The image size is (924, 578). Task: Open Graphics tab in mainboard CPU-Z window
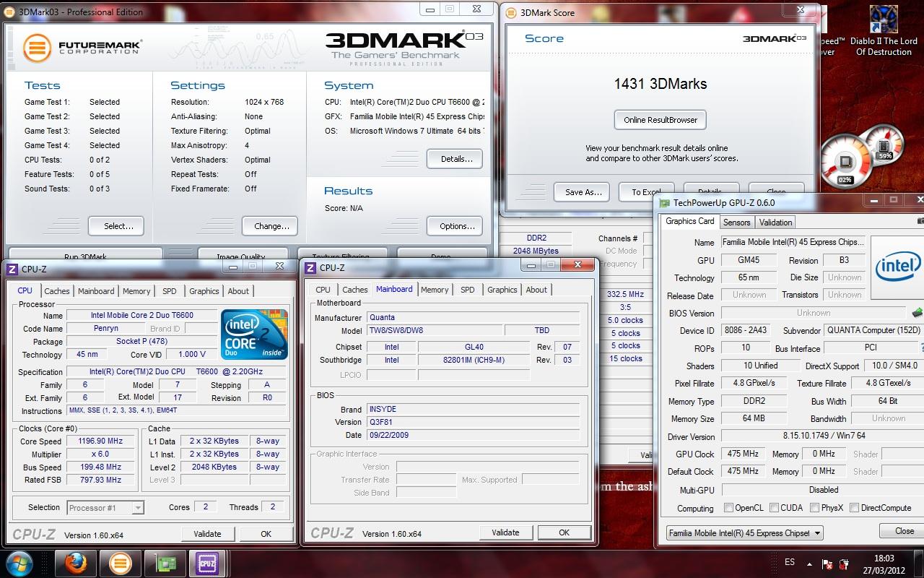502,290
